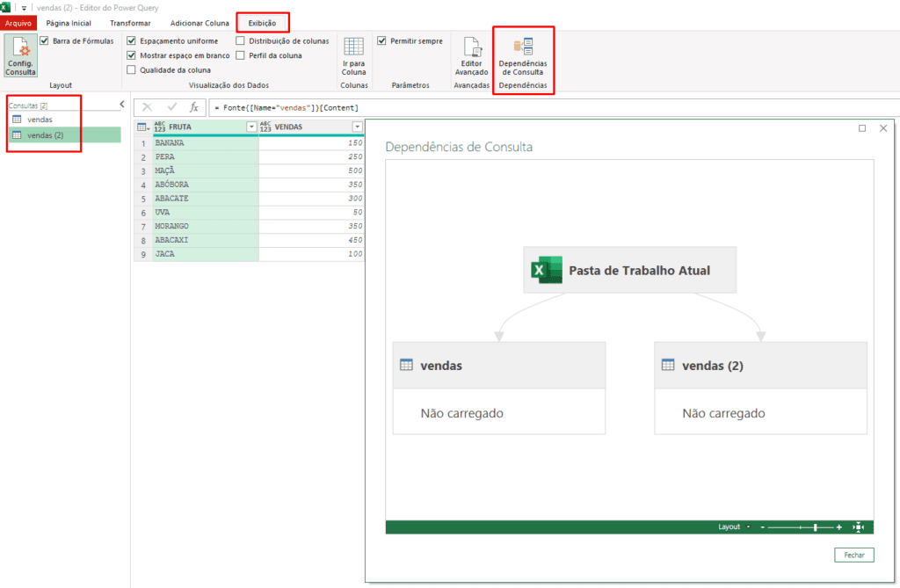
Task: Fit diagram to screen icon in dependency dialog
Action: pyautogui.click(x=858, y=527)
